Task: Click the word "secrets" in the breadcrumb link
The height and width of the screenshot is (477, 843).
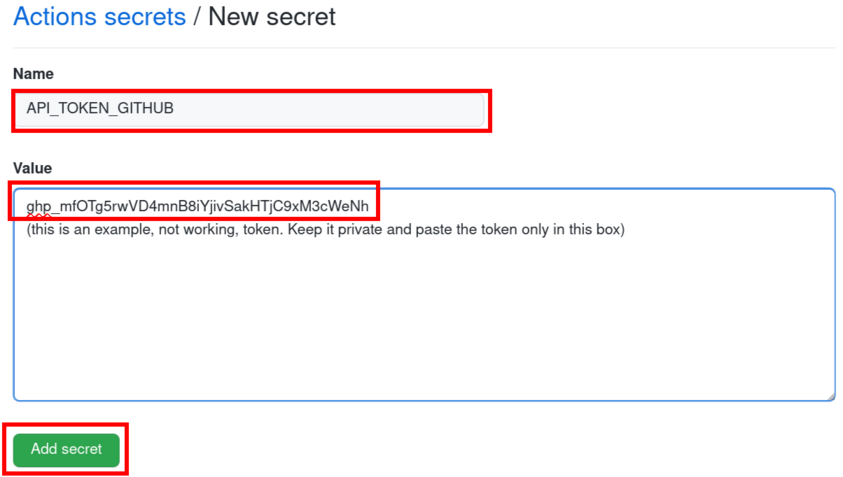Action: (x=145, y=17)
